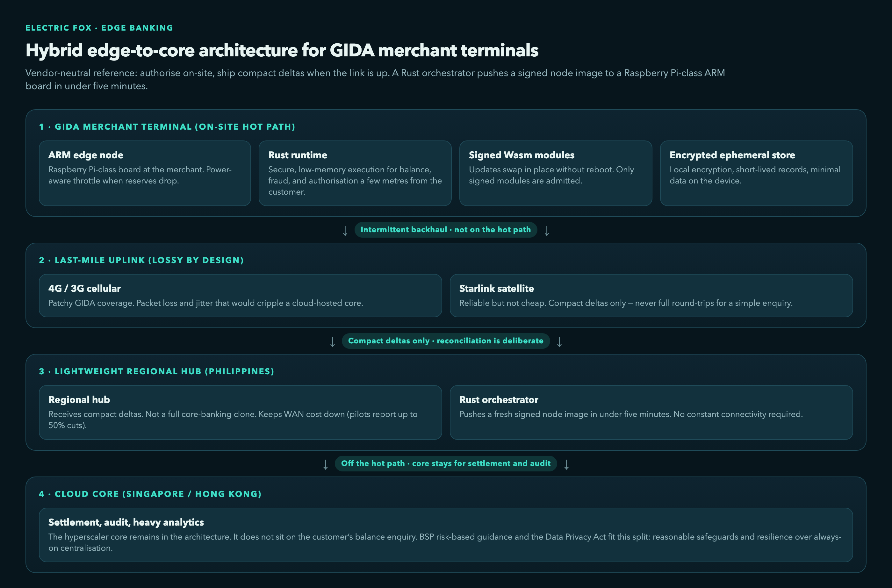
Task: Click the 'Compact deltas only · reconciliation is deliberate' pill
Action: click(x=446, y=341)
